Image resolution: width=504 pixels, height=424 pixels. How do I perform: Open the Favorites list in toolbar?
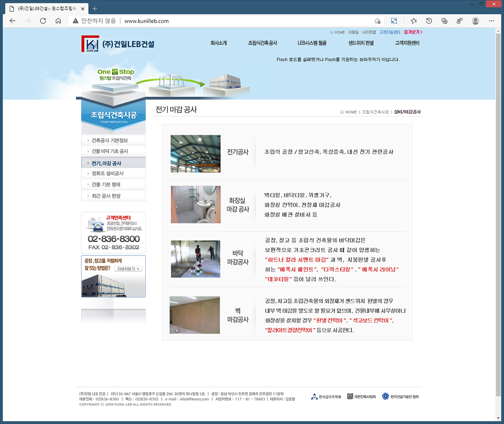[414, 21]
